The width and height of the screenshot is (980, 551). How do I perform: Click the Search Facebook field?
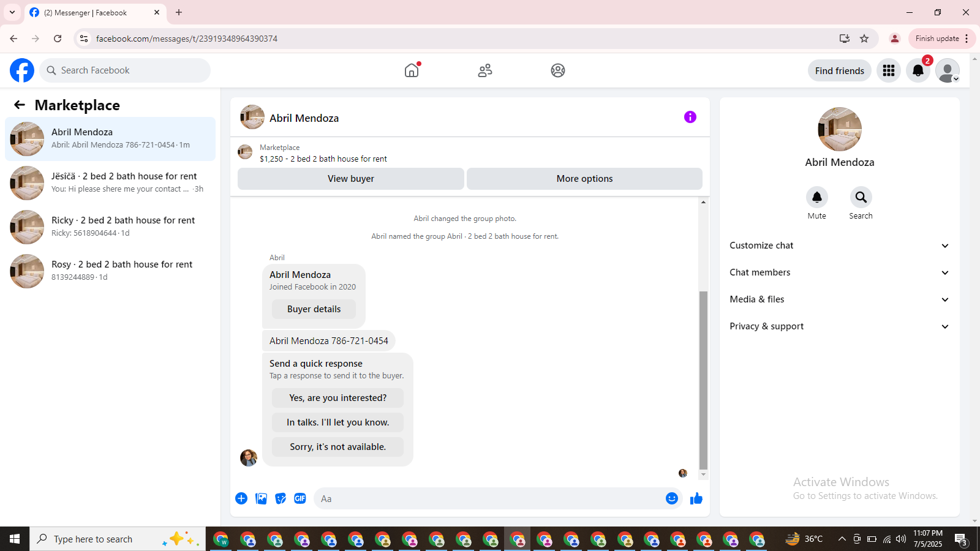pyautogui.click(x=125, y=70)
